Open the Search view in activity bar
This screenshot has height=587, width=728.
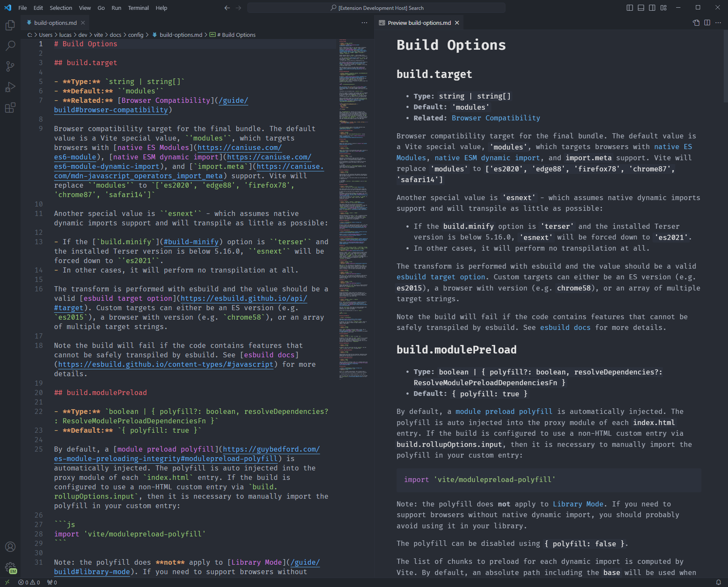10,45
